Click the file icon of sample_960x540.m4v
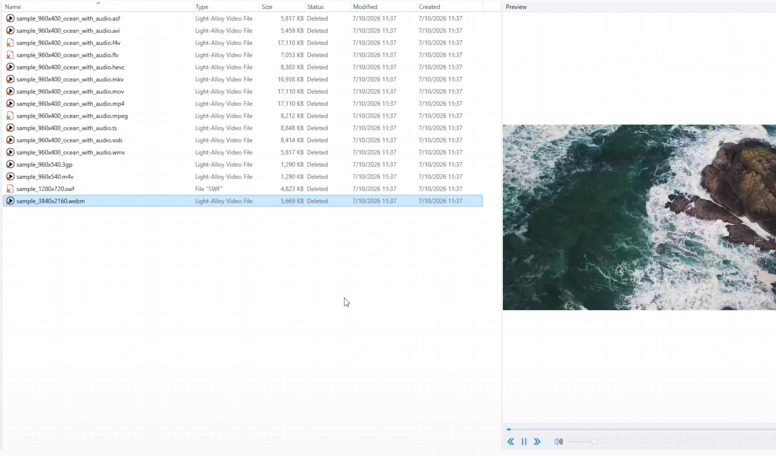The image size is (776, 456). click(10, 177)
